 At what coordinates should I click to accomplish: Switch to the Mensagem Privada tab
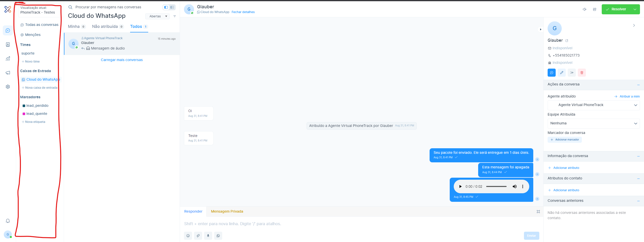[227, 211]
